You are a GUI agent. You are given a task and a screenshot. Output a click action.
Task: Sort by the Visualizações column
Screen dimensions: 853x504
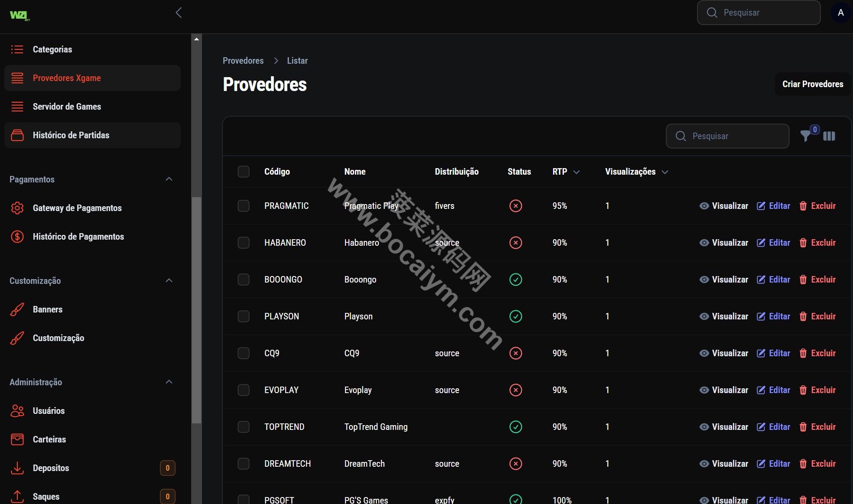(x=637, y=172)
